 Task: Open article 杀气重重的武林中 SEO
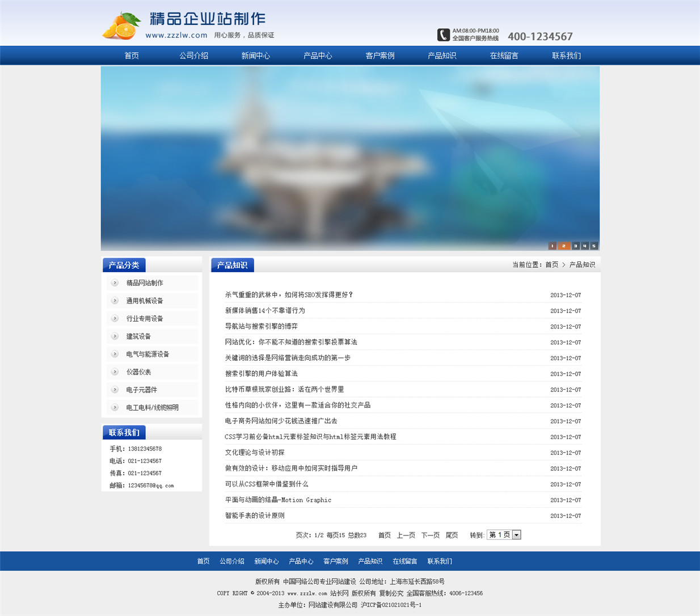coord(289,295)
